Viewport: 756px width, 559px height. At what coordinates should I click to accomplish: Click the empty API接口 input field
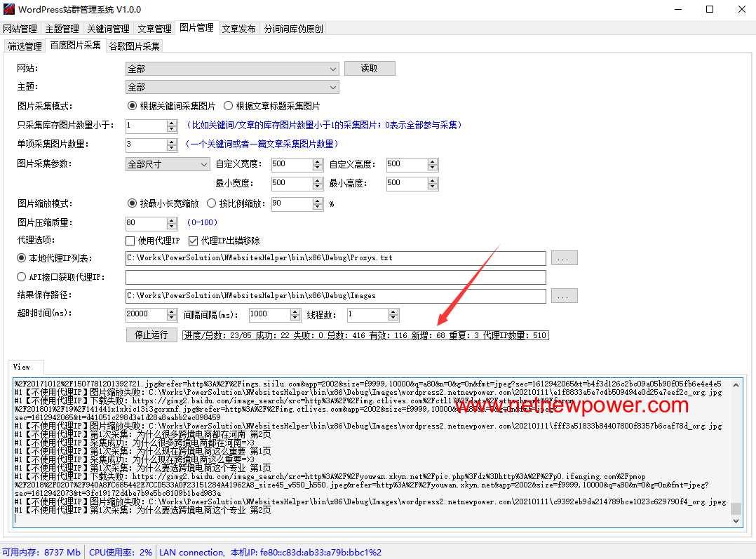click(x=335, y=277)
